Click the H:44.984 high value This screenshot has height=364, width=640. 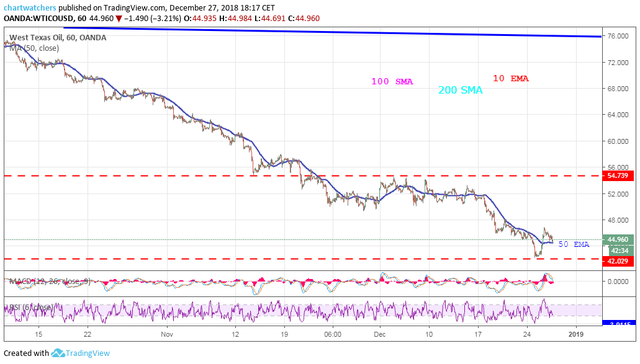click(x=235, y=19)
